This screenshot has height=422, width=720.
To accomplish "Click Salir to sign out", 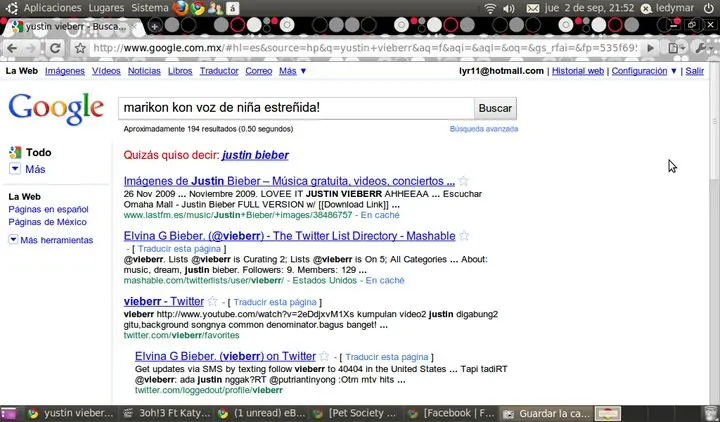I will tap(695, 71).
